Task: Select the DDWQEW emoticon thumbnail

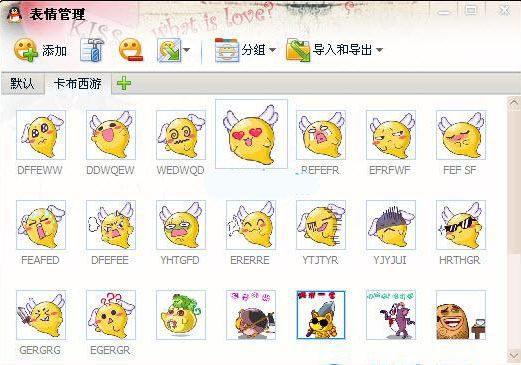Action: [111, 135]
